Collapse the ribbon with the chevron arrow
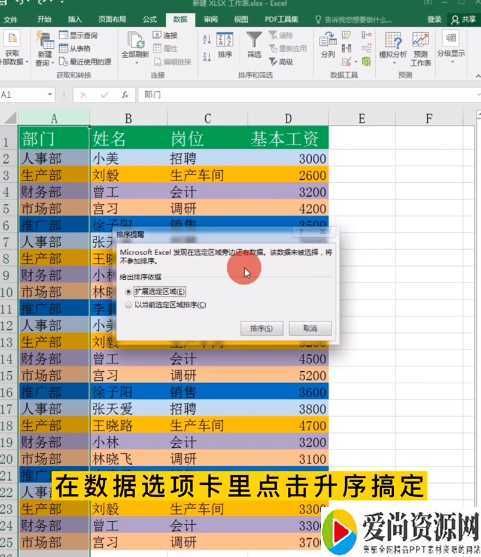This screenshot has width=481, height=557. click(477, 76)
